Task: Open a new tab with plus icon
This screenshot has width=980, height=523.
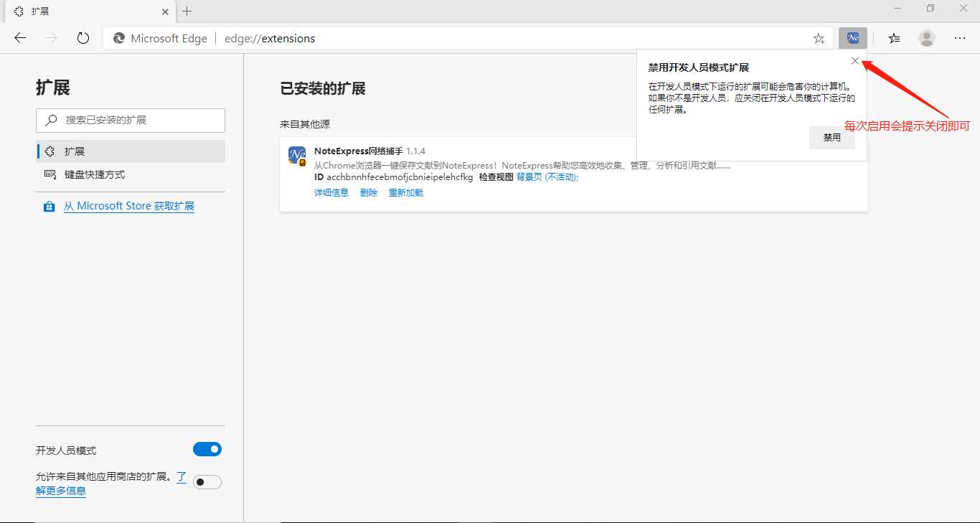Action: (x=187, y=11)
